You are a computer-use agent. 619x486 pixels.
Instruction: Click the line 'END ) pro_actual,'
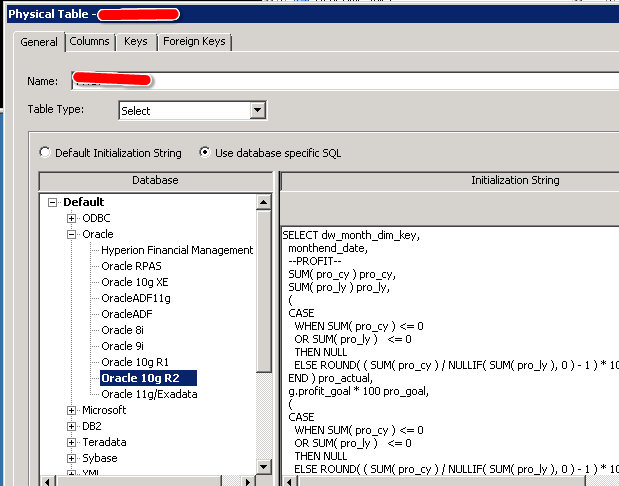click(x=331, y=378)
